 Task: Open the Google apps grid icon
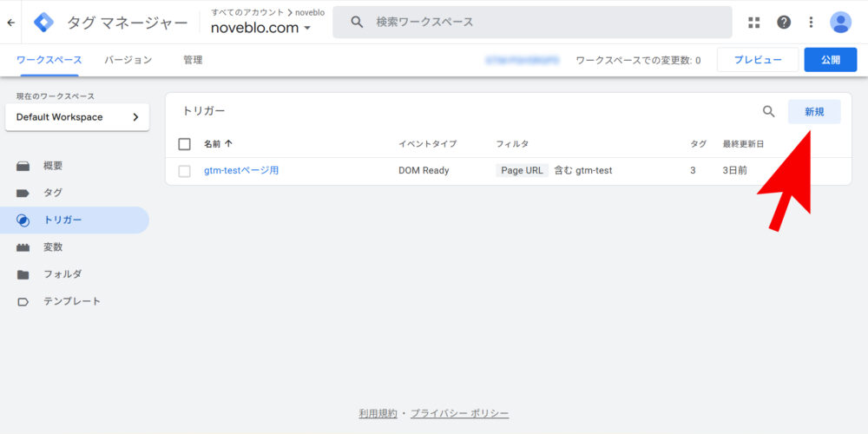point(753,23)
